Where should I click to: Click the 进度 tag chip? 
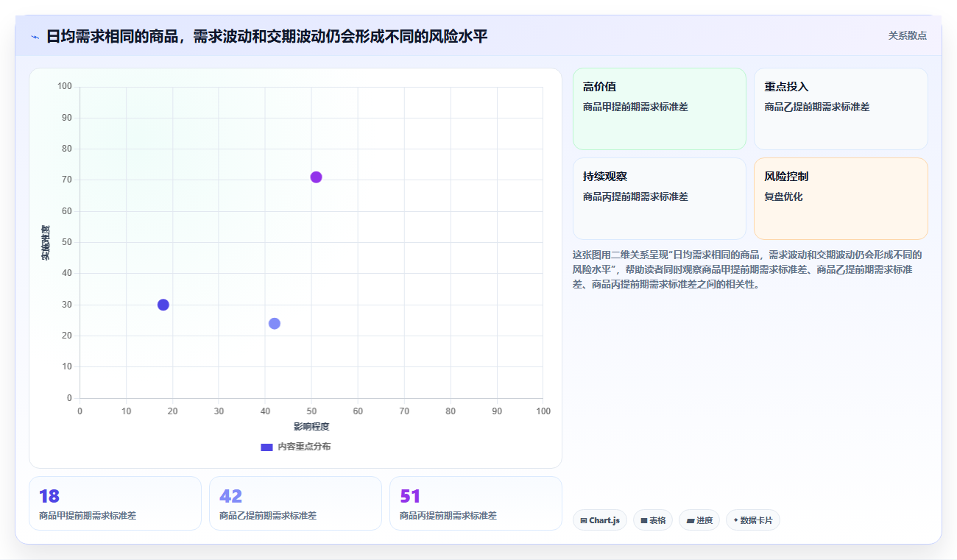699,520
